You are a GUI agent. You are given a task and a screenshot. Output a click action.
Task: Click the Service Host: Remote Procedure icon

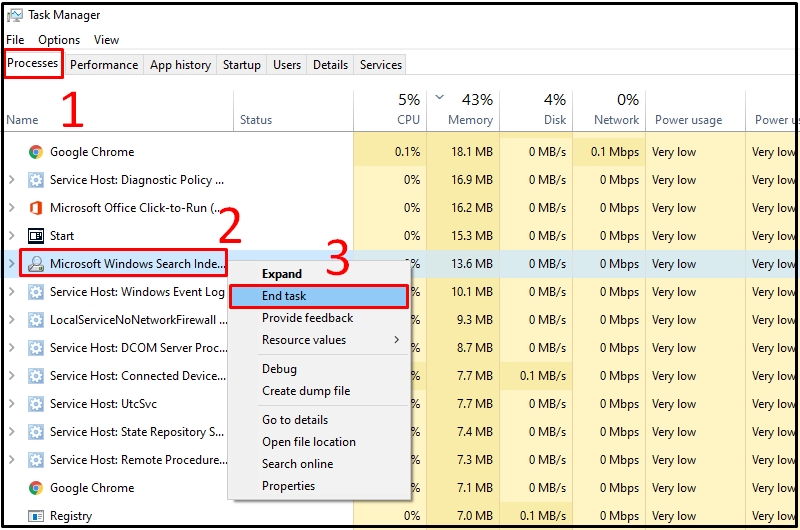tap(36, 460)
